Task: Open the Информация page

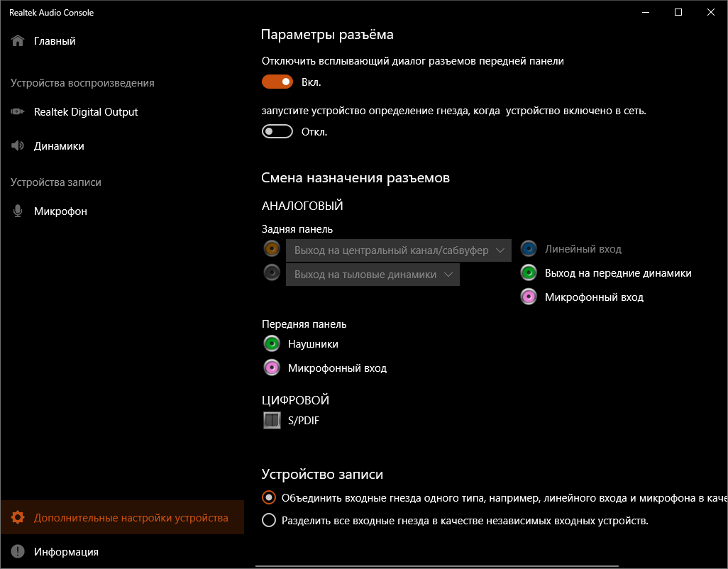Action: tap(66, 551)
